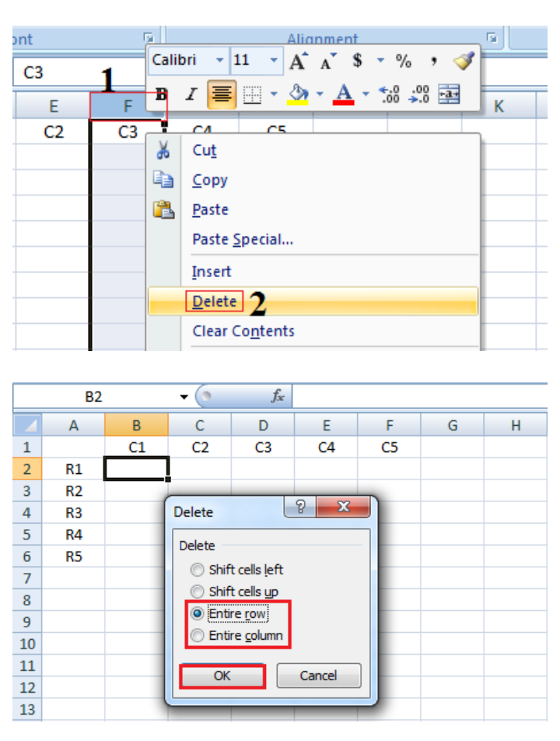Apply percent style with % icon

(x=404, y=61)
